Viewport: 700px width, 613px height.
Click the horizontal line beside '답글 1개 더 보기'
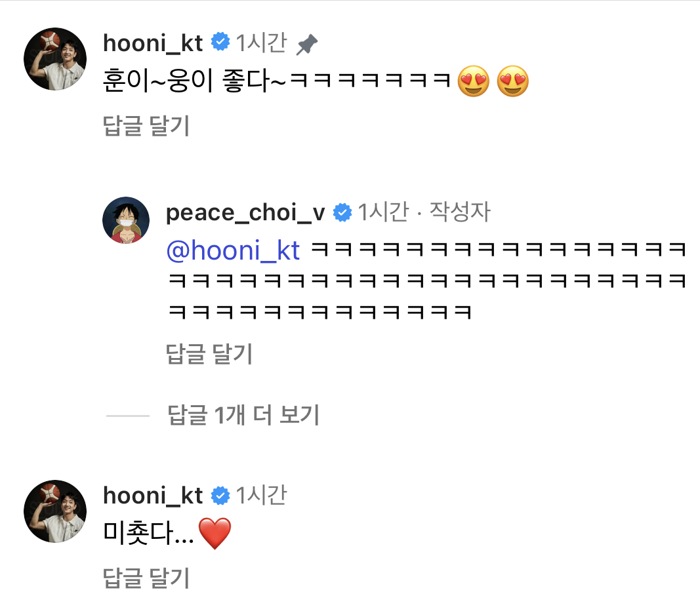tap(127, 415)
